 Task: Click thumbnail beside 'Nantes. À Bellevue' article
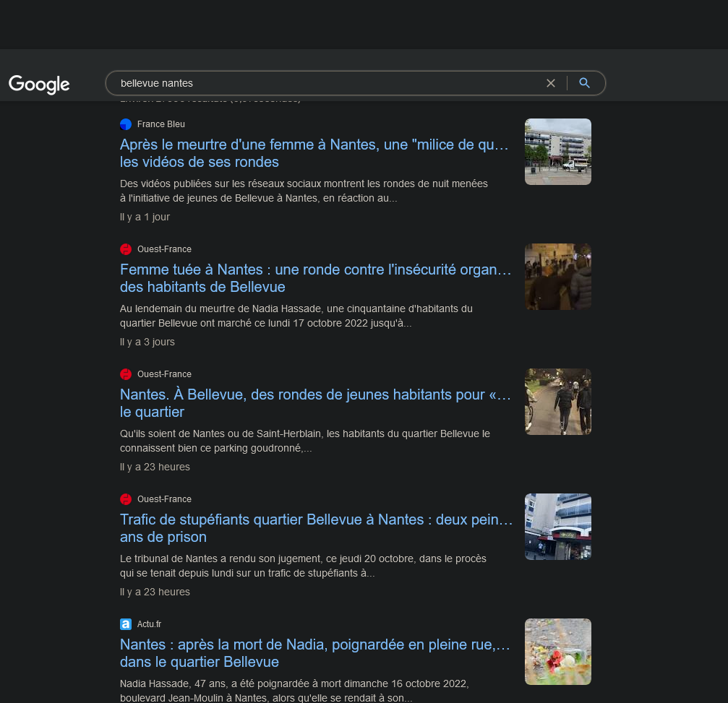click(x=557, y=402)
